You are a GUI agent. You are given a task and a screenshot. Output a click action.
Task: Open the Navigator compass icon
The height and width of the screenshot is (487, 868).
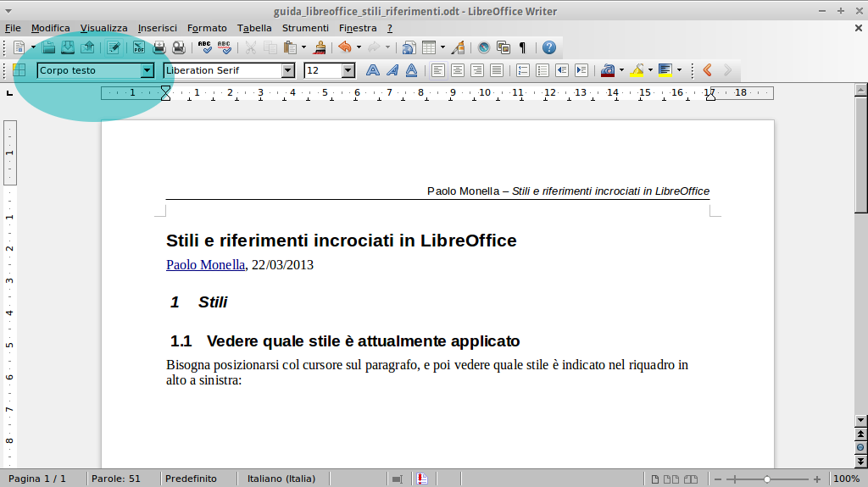pyautogui.click(x=484, y=47)
